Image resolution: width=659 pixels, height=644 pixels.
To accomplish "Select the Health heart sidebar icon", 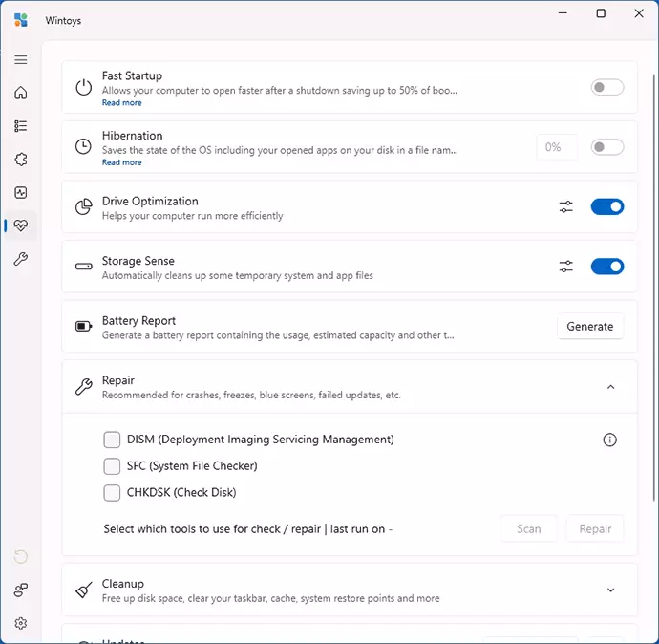I will (x=21, y=225).
